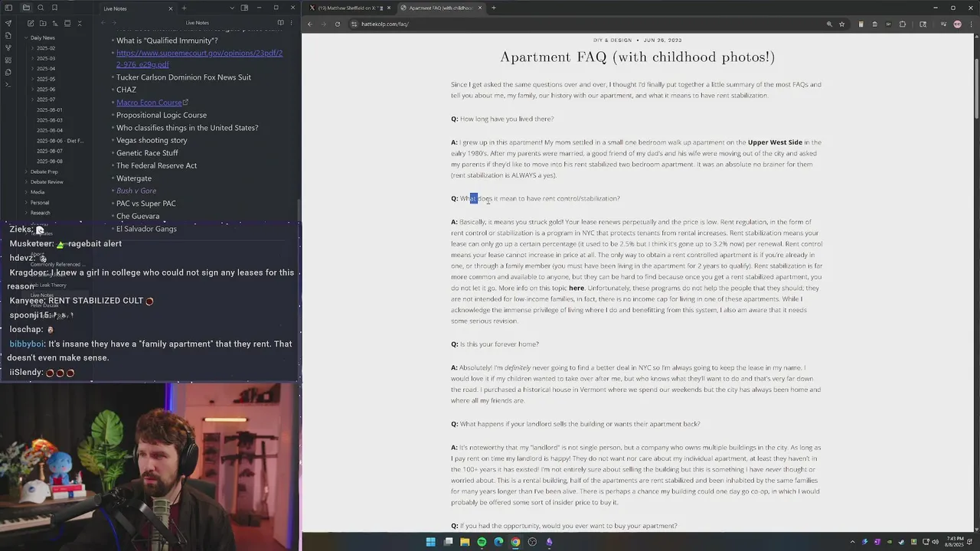The width and height of the screenshot is (980, 551).
Task: Toggle reading view book icon in Live Notes
Action: [x=280, y=23]
